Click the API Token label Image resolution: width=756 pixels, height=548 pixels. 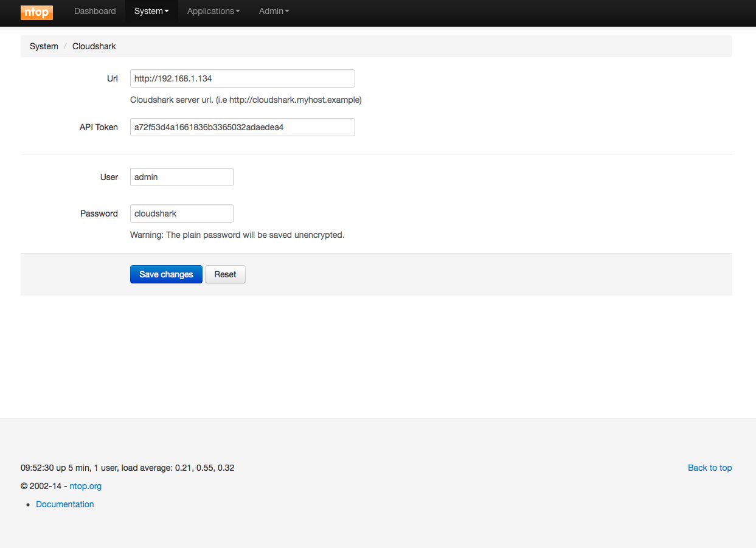pyautogui.click(x=99, y=127)
